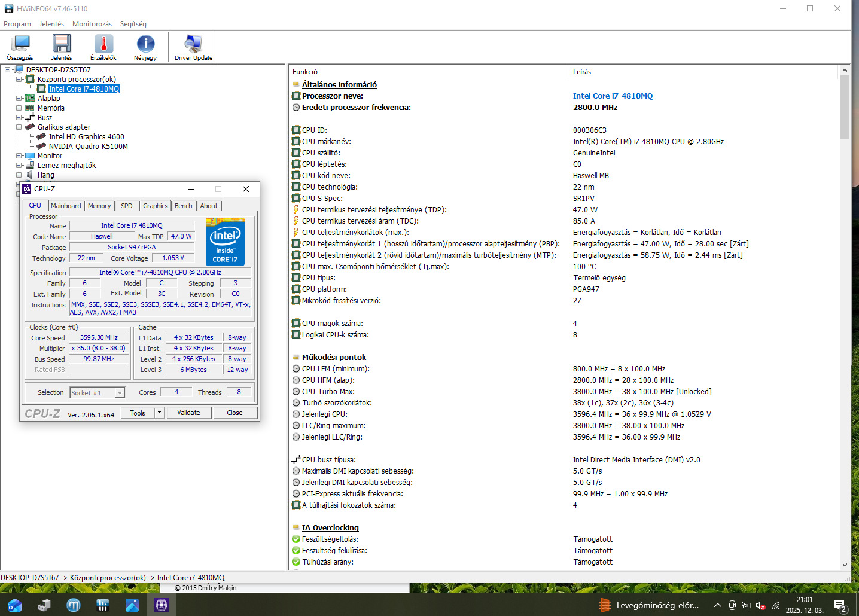859x616 pixels.
Task: Switch to the About tab in CPU-Z
Action: (x=209, y=206)
